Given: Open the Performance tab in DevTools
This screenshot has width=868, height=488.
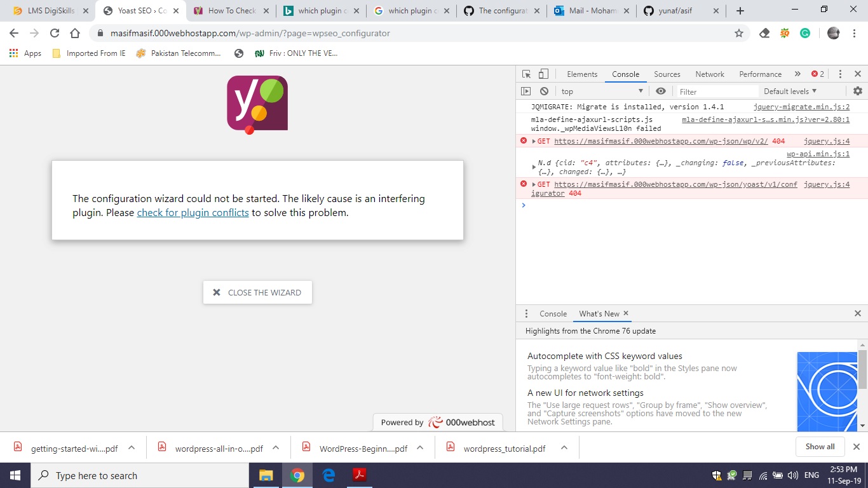Looking at the screenshot, I should 760,74.
